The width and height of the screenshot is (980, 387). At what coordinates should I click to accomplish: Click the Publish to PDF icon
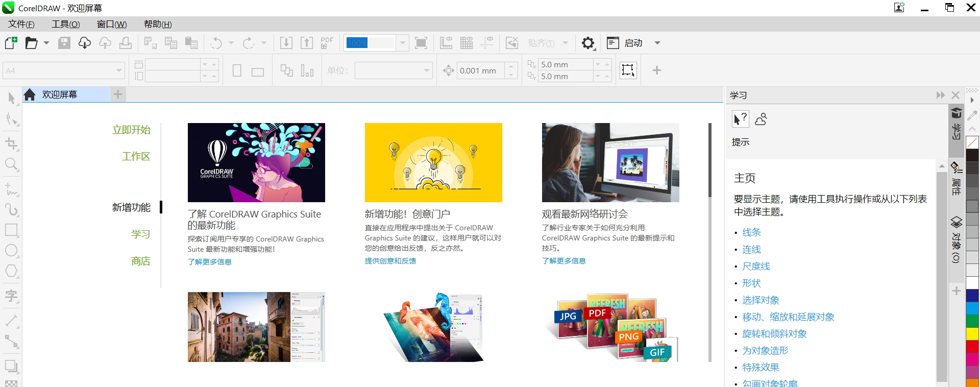click(x=327, y=43)
